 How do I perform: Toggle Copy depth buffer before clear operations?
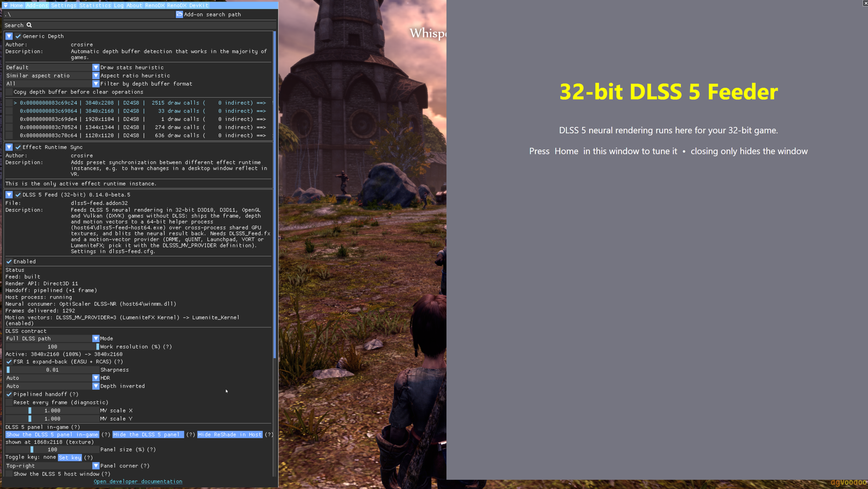click(x=9, y=92)
